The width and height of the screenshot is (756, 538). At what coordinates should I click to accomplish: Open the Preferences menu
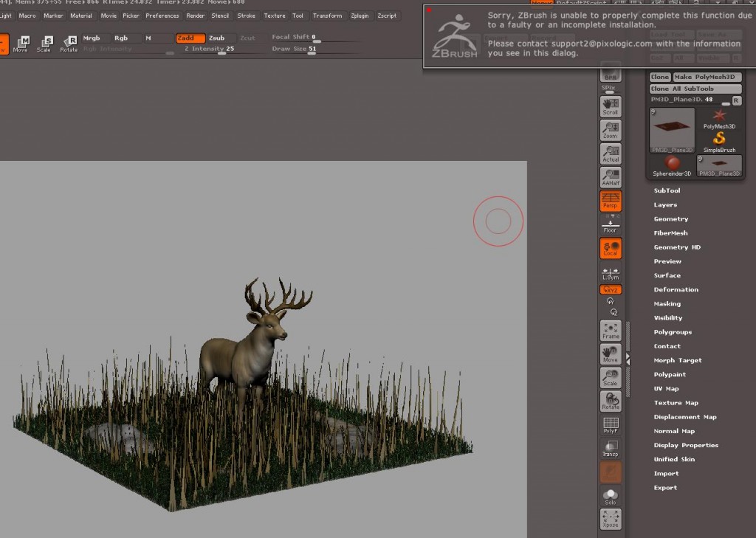(x=162, y=15)
